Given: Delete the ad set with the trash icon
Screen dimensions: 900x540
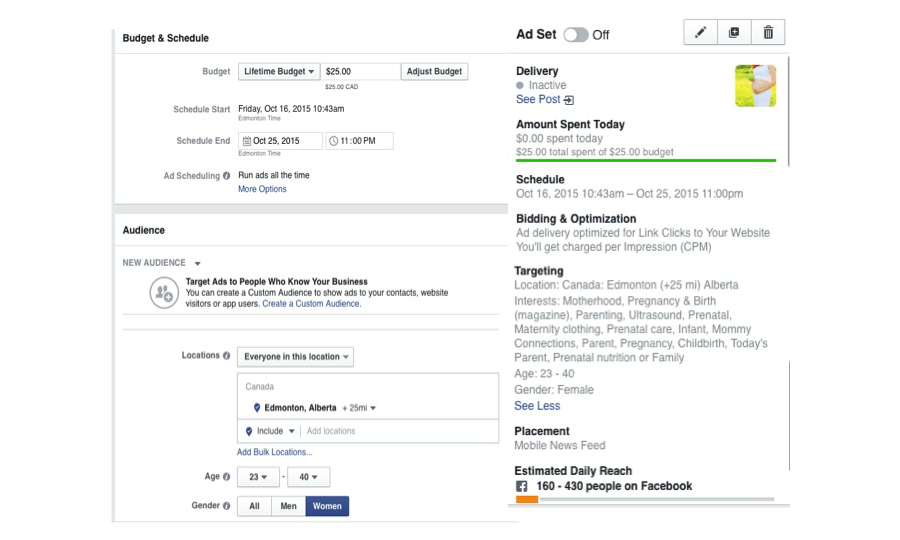Looking at the screenshot, I should (x=768, y=33).
